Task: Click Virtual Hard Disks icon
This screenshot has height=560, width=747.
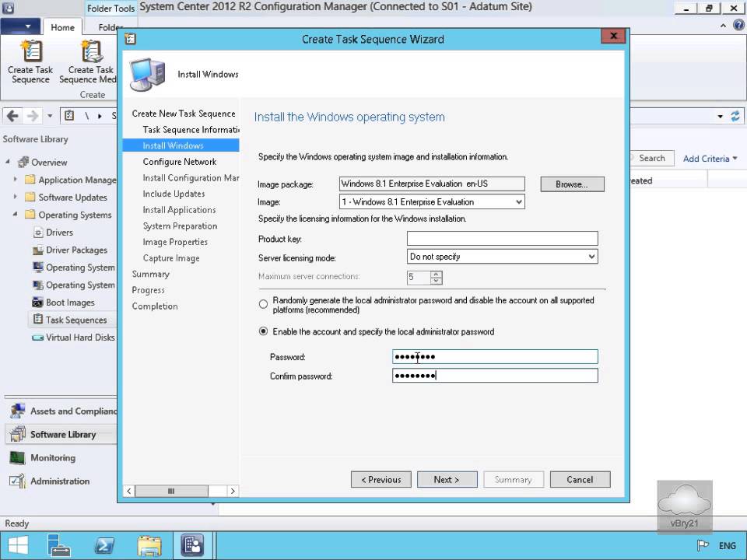Action: (37, 338)
